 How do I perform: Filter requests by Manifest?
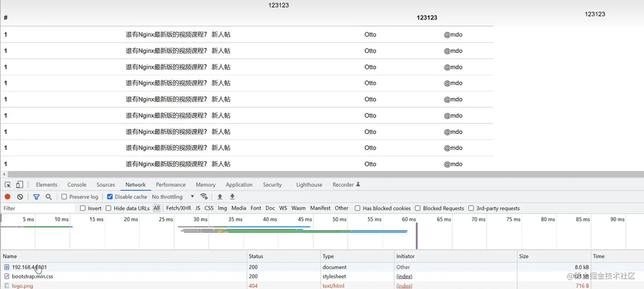(x=320, y=208)
